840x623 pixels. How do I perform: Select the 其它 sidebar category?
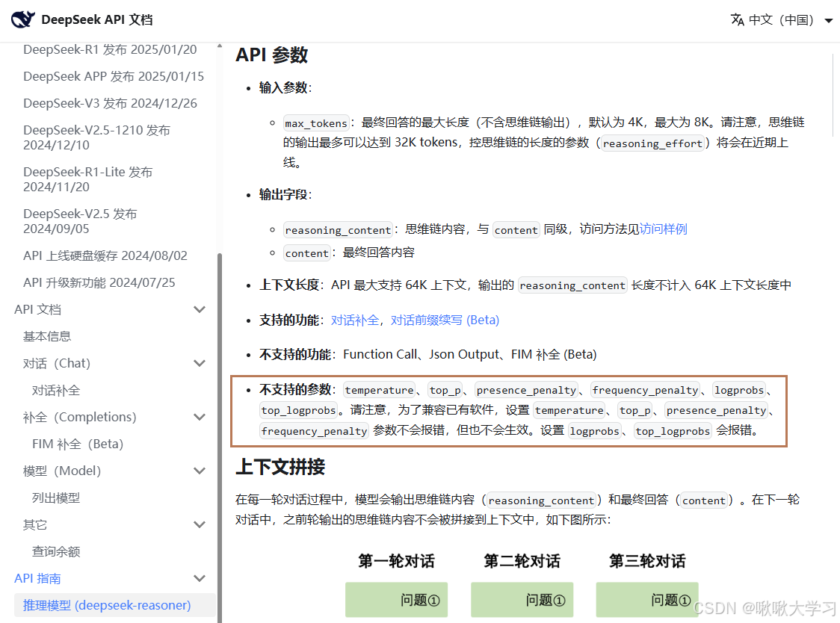(x=35, y=524)
